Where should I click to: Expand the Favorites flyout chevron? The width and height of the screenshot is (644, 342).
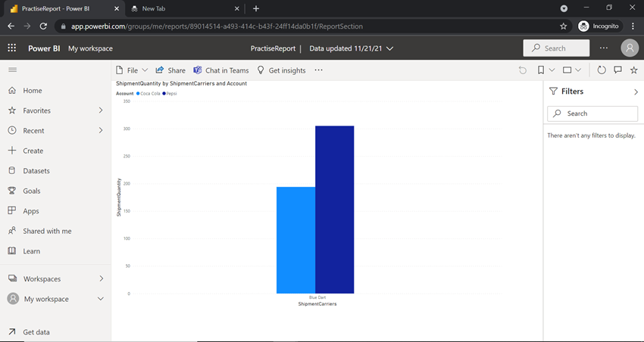tap(101, 110)
